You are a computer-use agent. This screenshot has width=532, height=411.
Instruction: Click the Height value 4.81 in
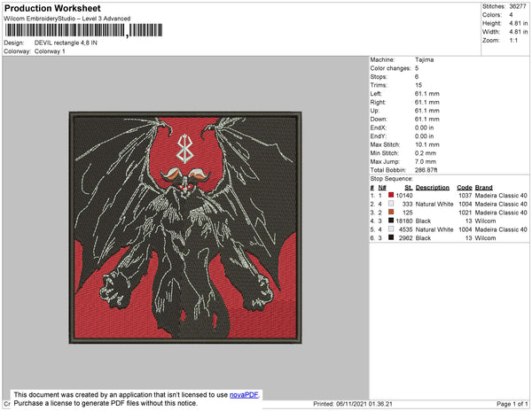[x=519, y=23]
